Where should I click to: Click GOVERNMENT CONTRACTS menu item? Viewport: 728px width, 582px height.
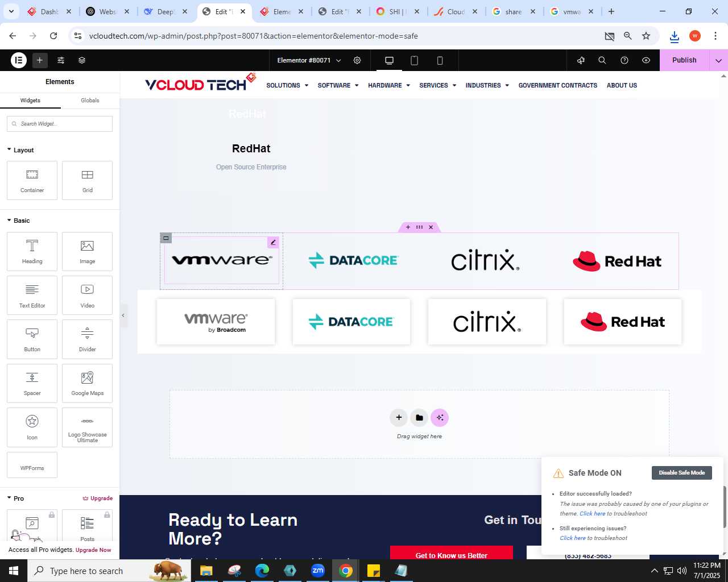click(x=558, y=85)
